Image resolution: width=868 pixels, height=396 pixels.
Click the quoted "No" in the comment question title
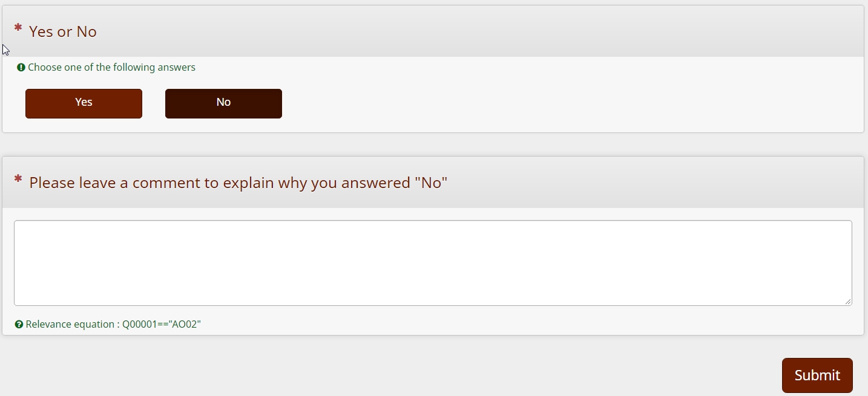coord(431,183)
